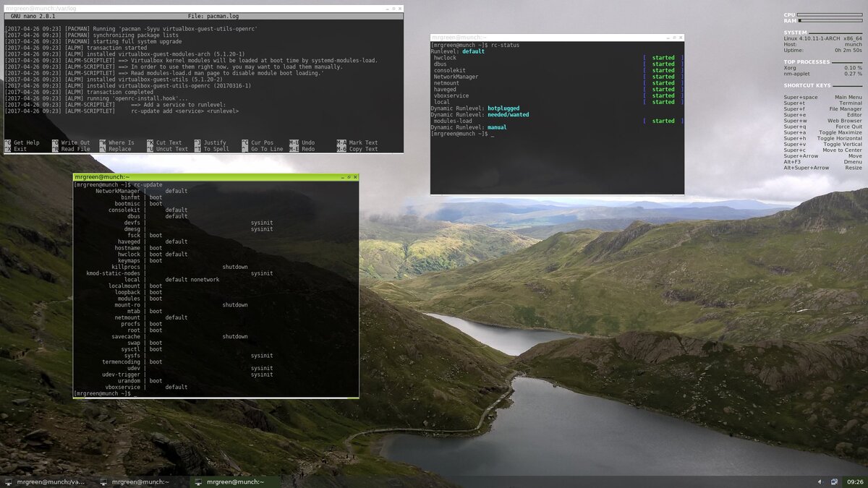Viewport: 868px width, 488px height.
Task: Click the udev-trigger row in rc-update
Action: pyautogui.click(x=187, y=374)
